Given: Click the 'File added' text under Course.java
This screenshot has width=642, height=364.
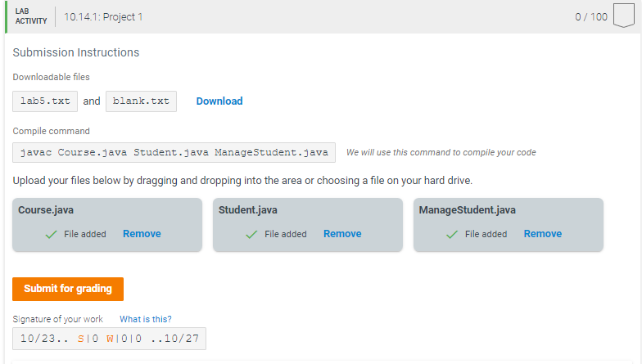Looking at the screenshot, I should (x=85, y=234).
